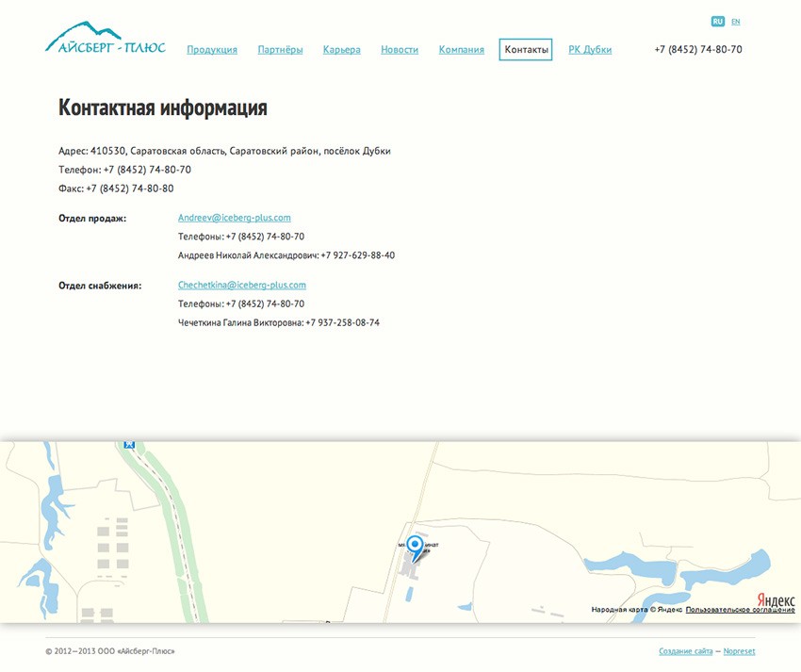The height and width of the screenshot is (672, 801).
Task: Click the Andreev@iceberg-plus.com email link
Action: click(234, 218)
